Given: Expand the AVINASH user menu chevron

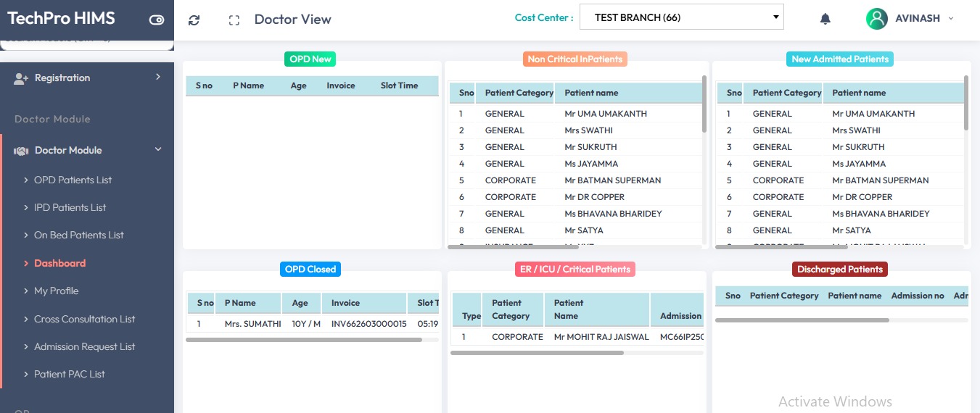Looking at the screenshot, I should click(951, 18).
